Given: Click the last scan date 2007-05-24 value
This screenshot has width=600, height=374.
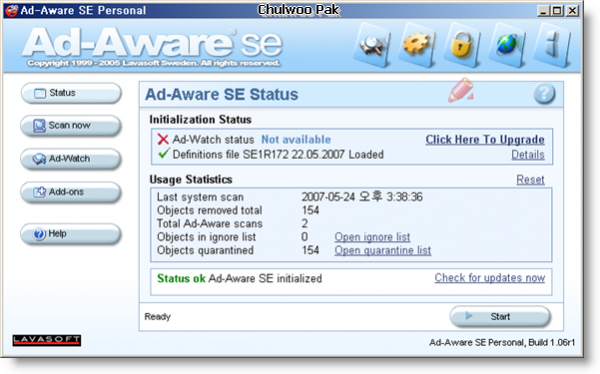Looking at the screenshot, I should pyautogui.click(x=362, y=197).
